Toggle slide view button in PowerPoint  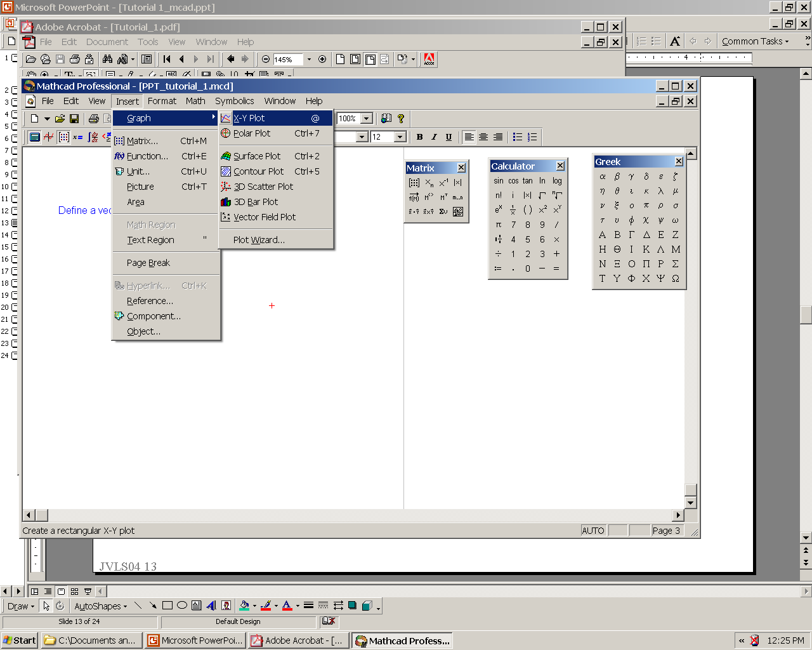click(x=61, y=591)
